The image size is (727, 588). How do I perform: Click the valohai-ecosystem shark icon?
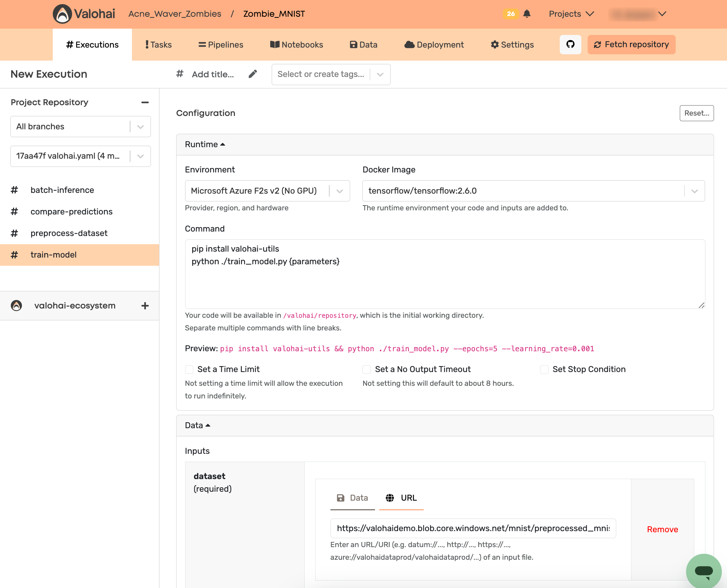[x=16, y=306]
